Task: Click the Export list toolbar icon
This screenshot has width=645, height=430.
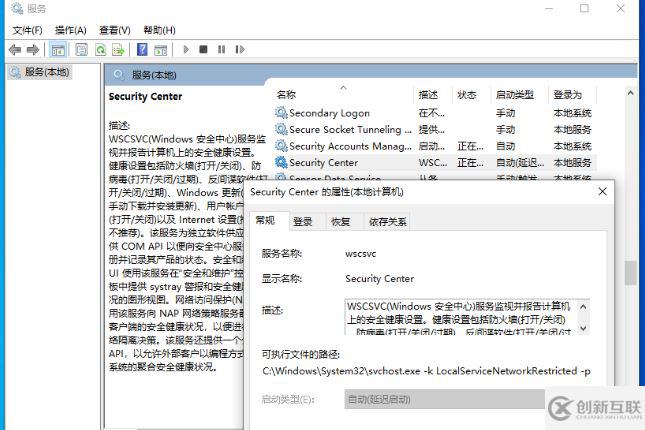Action: [118, 50]
